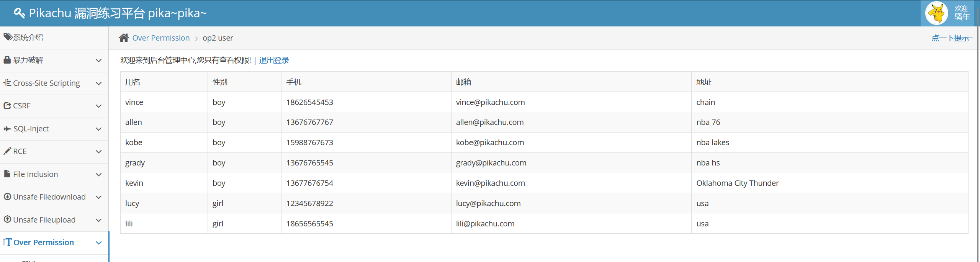
Task: Click the Pikachu avatar image
Action: 936,13
